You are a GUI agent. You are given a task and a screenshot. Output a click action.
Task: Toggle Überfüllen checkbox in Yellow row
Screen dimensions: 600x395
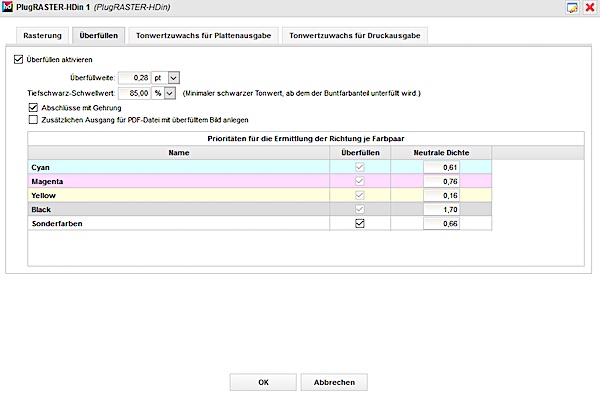click(360, 195)
